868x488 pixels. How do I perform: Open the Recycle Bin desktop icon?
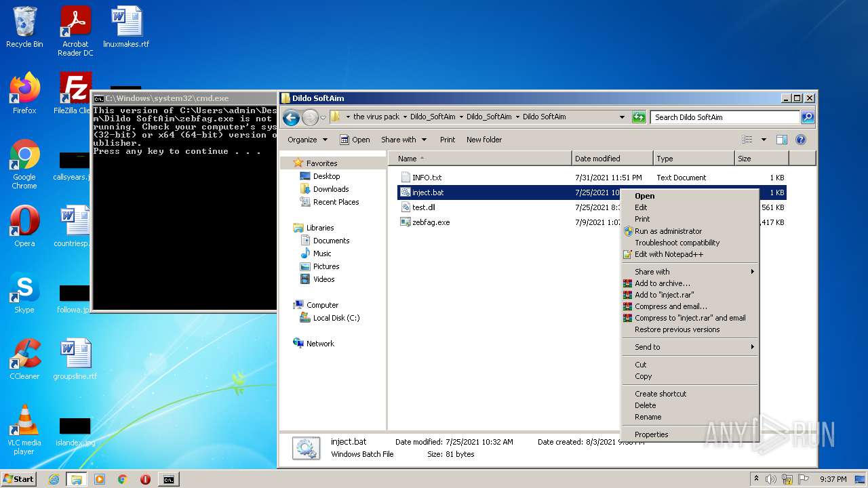pos(24,27)
